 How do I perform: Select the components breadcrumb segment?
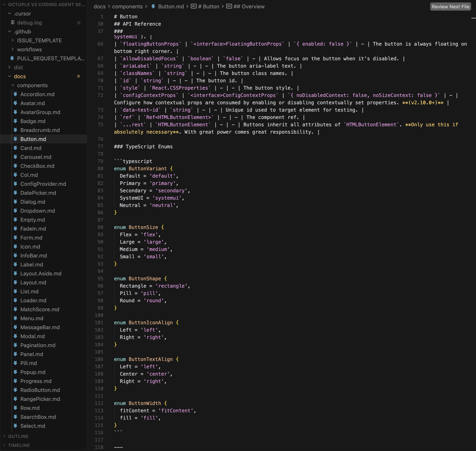127,7
